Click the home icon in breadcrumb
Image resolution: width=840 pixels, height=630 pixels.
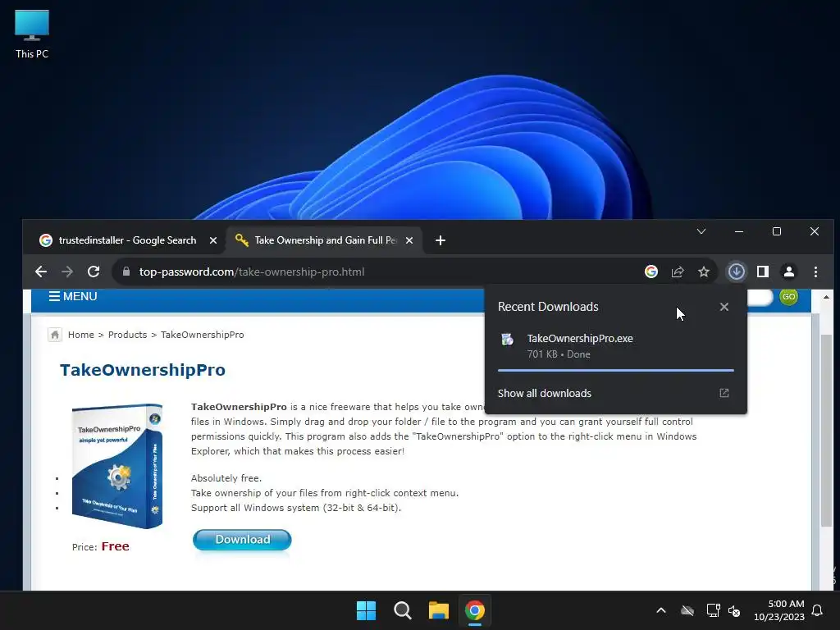pos(55,335)
